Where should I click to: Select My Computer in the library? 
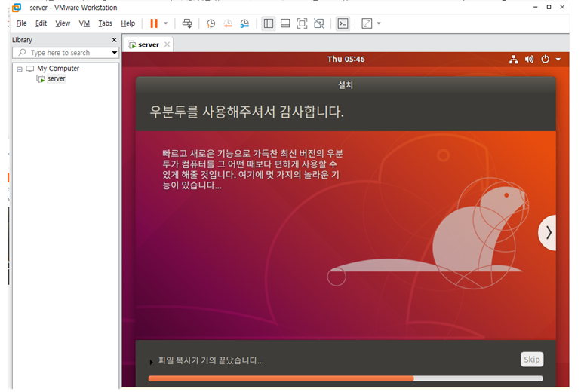58,69
